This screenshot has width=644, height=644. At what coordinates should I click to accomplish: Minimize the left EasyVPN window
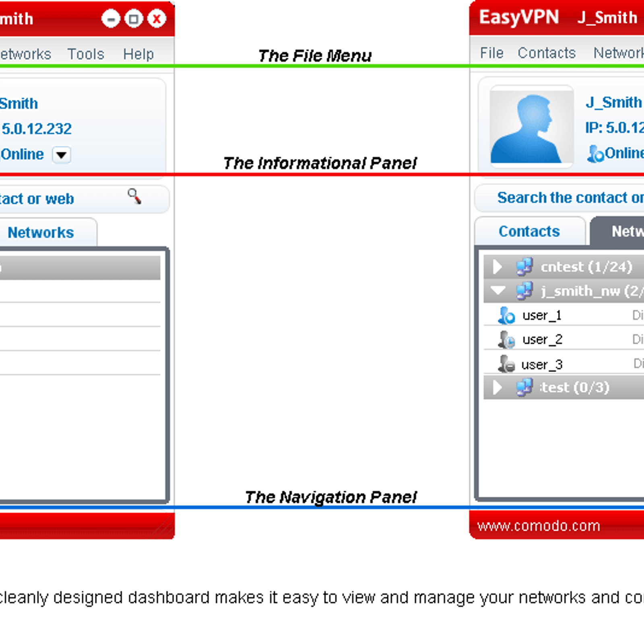point(111,19)
